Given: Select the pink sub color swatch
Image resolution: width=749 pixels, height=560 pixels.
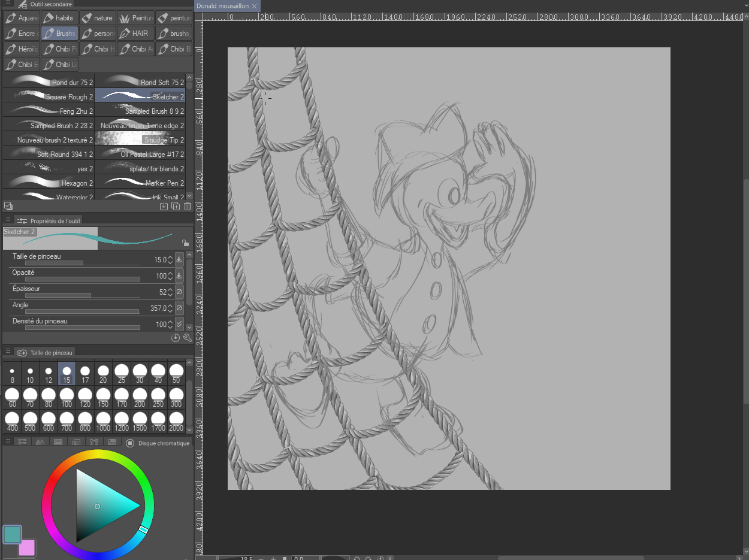Looking at the screenshot, I should pos(27,547).
